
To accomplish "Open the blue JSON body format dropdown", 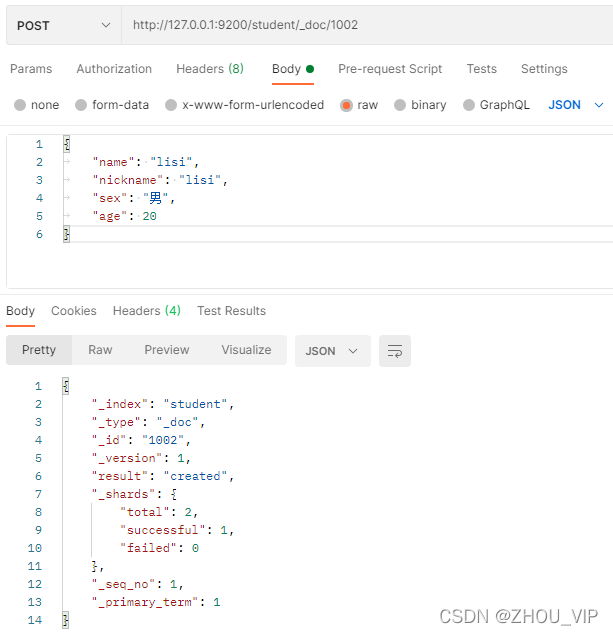I will click(576, 105).
